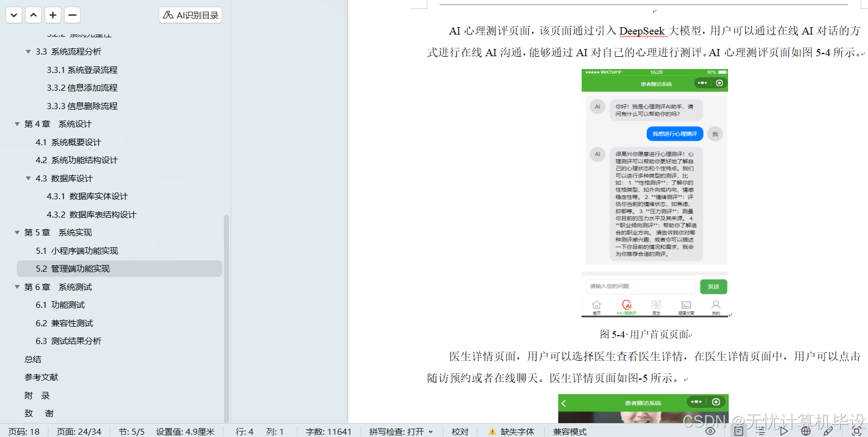Select the edit pen icon in status bar
868x437 pixels.
coord(828,432)
